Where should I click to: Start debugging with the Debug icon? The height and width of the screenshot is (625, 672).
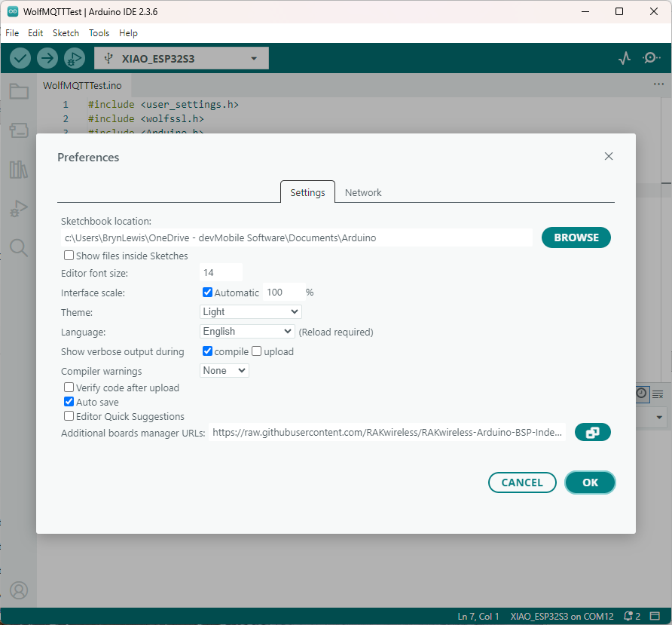pos(75,58)
